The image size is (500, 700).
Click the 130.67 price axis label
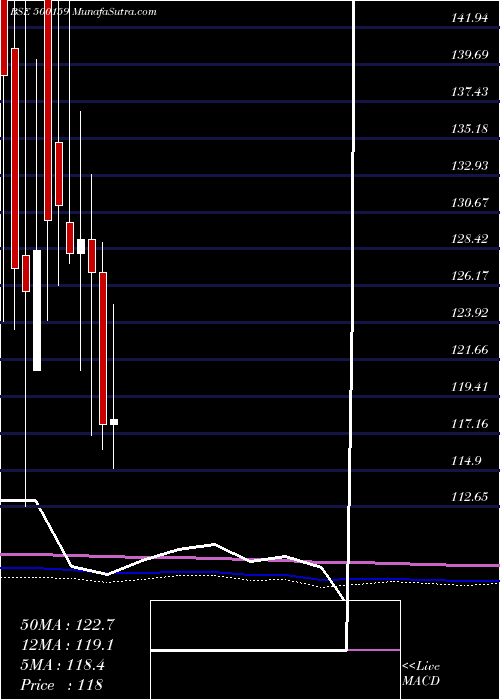point(470,203)
